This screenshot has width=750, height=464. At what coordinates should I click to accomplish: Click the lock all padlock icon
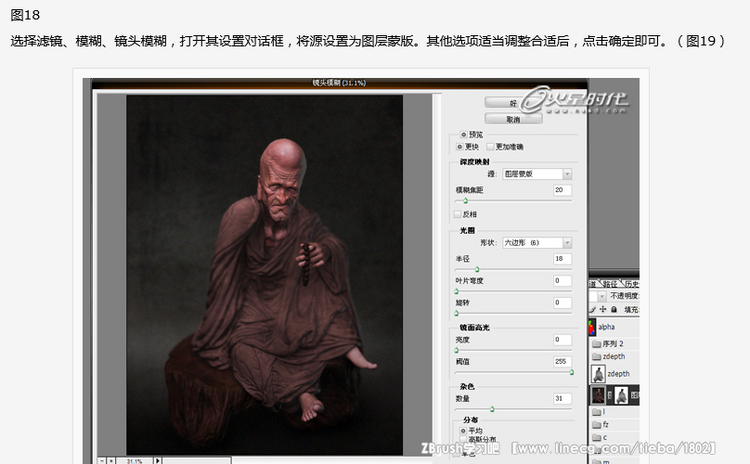614,309
